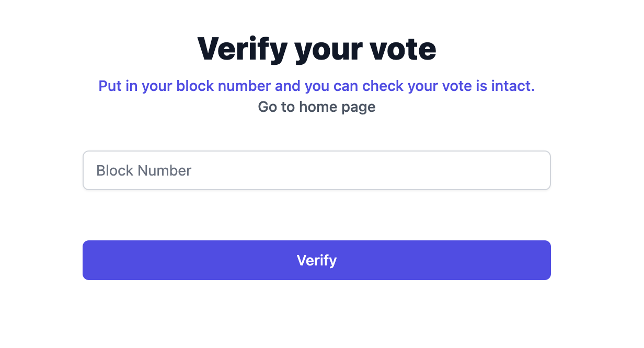Viewport: 644px width, 348px height.
Task: Focus the Block Number input field
Action: click(316, 170)
